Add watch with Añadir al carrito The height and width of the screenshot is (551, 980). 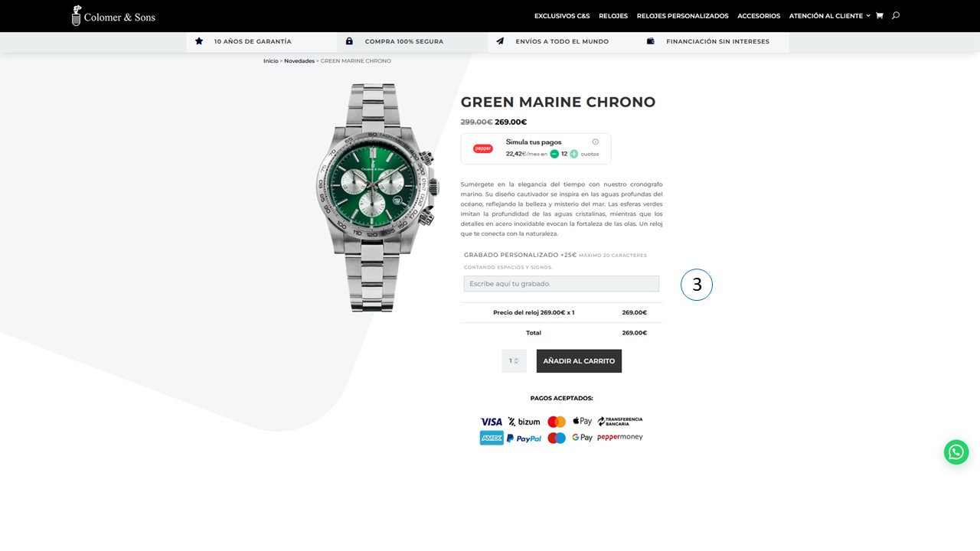coord(579,361)
